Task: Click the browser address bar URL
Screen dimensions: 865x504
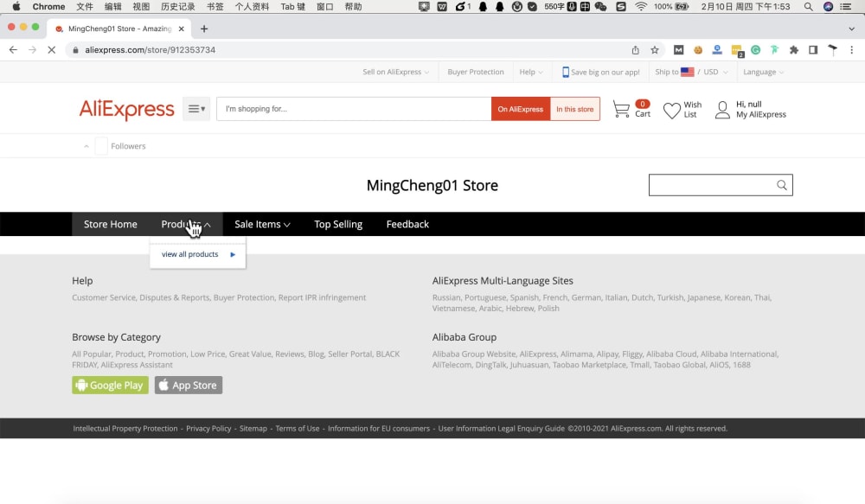Action: [x=150, y=50]
